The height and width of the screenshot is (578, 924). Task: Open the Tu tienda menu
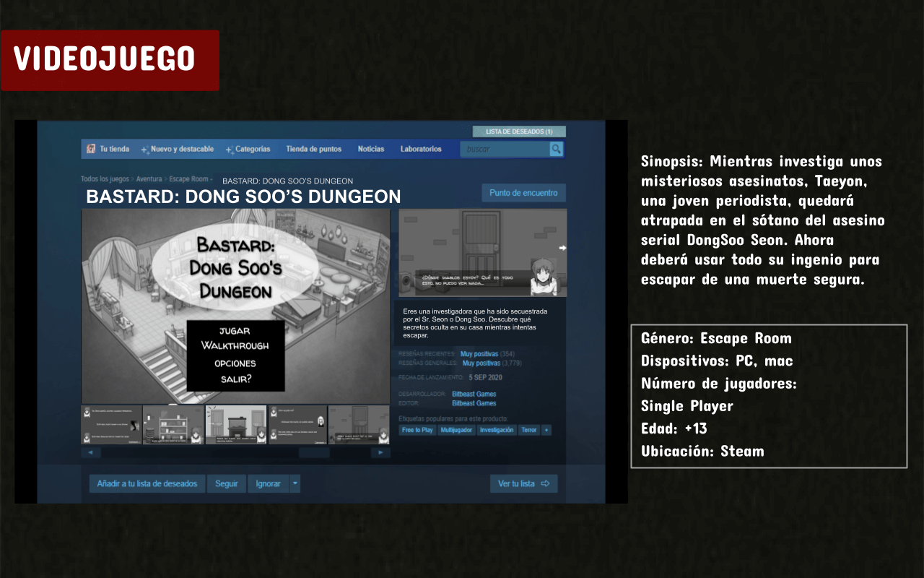tap(113, 149)
